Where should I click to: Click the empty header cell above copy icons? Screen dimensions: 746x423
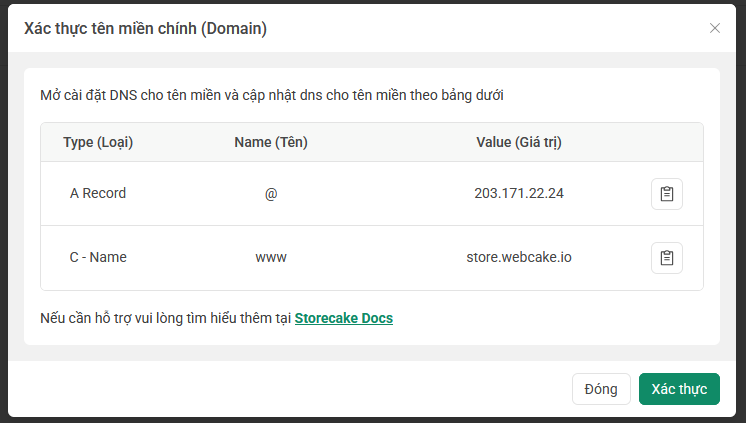[x=667, y=143]
